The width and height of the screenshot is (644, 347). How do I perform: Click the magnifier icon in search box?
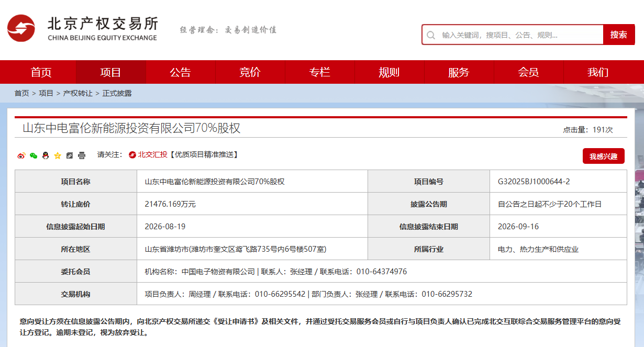point(431,35)
